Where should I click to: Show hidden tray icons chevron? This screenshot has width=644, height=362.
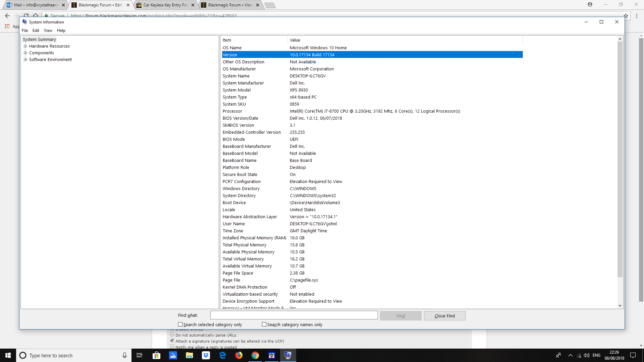[x=570, y=355]
